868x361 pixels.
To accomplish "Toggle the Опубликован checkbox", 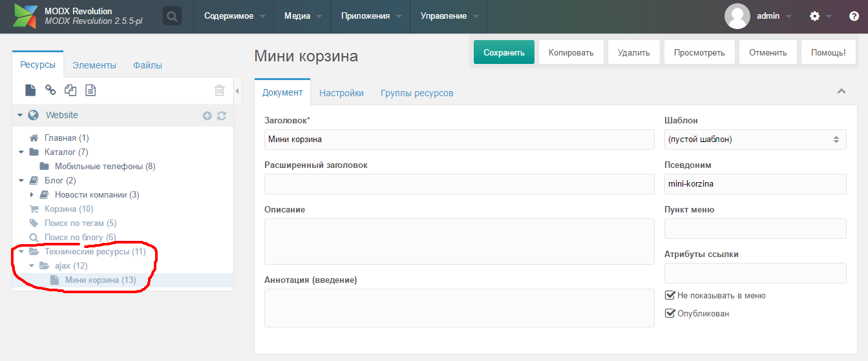I will 670,313.
